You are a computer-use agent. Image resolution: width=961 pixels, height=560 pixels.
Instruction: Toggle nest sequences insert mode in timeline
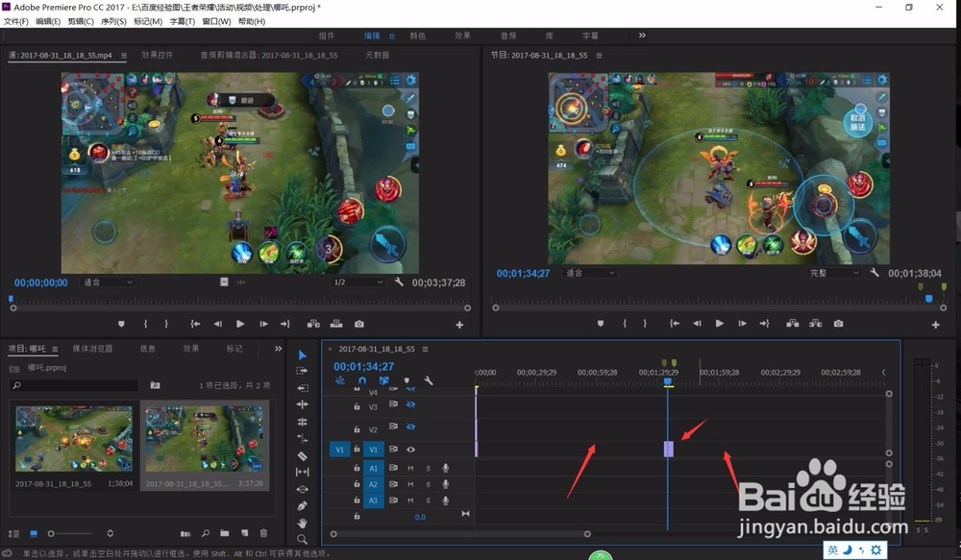coord(339,380)
